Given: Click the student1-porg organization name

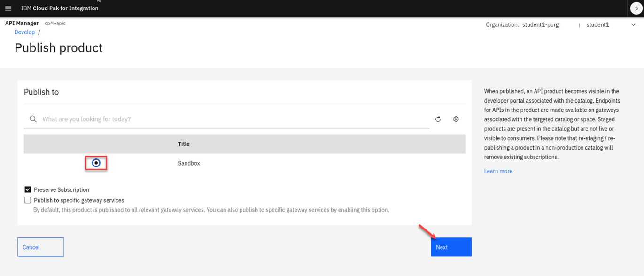Looking at the screenshot, I should (540, 25).
